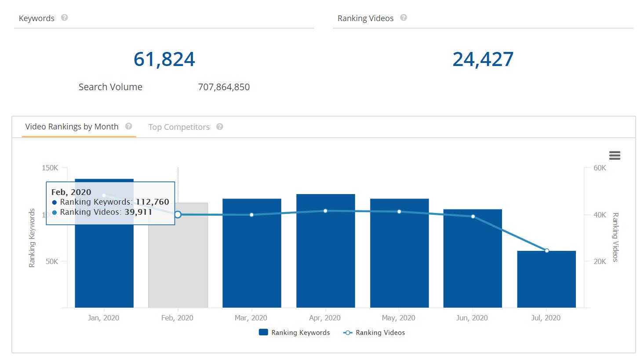This screenshot has width=644, height=360.
Task: Click the 150K left axis tick label
Action: (x=50, y=168)
